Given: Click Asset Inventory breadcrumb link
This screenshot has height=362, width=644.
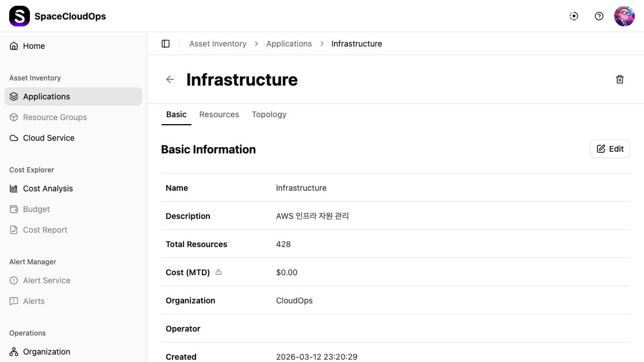Looking at the screenshot, I should click(218, 44).
